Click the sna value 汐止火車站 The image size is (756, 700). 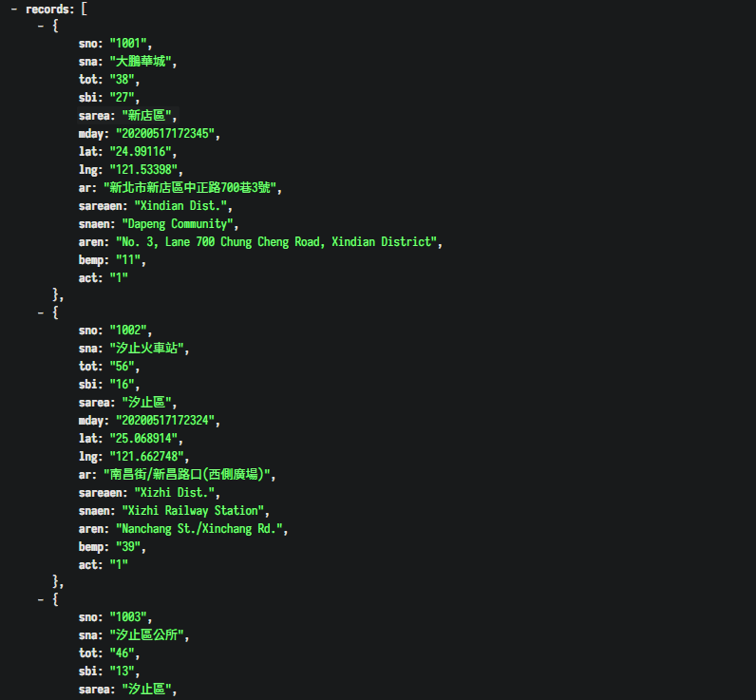(x=146, y=348)
